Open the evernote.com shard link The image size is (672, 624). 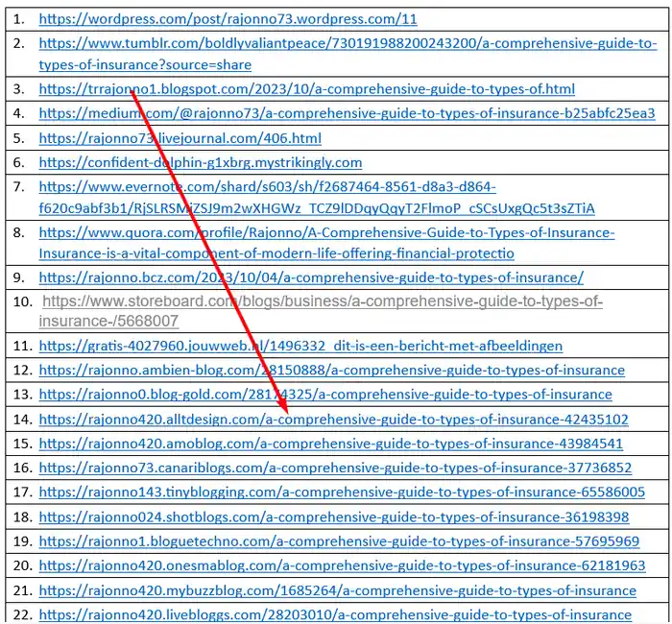click(x=317, y=198)
